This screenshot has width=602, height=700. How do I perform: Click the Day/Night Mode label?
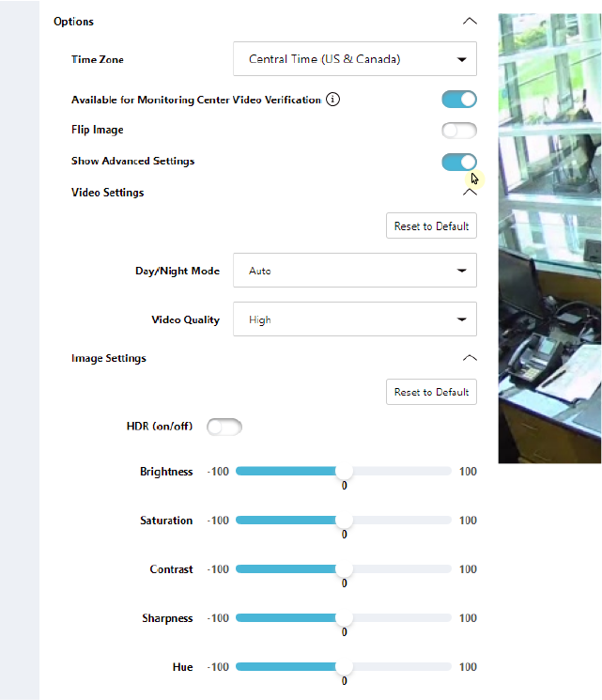coord(178,271)
